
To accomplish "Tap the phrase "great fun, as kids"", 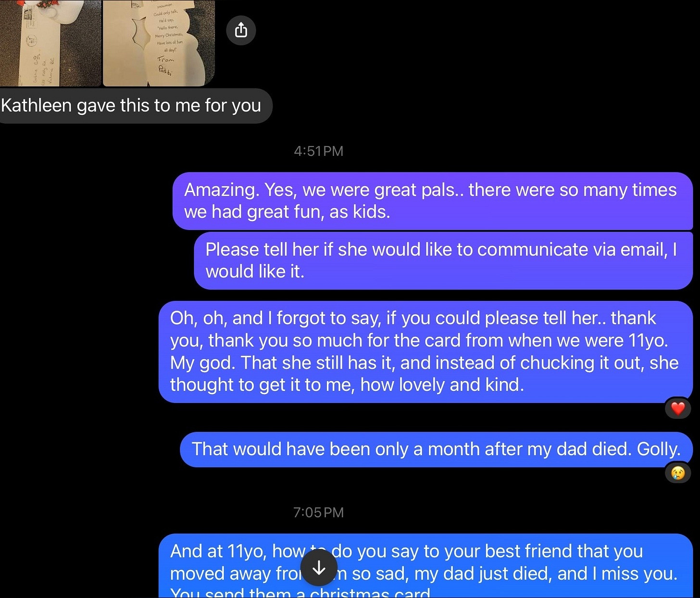I will [318, 212].
